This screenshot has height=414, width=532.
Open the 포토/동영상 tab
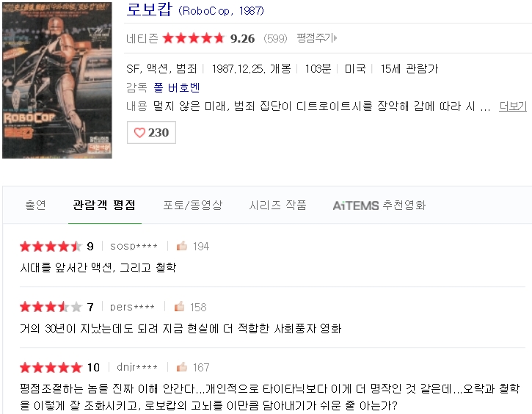[193, 205]
